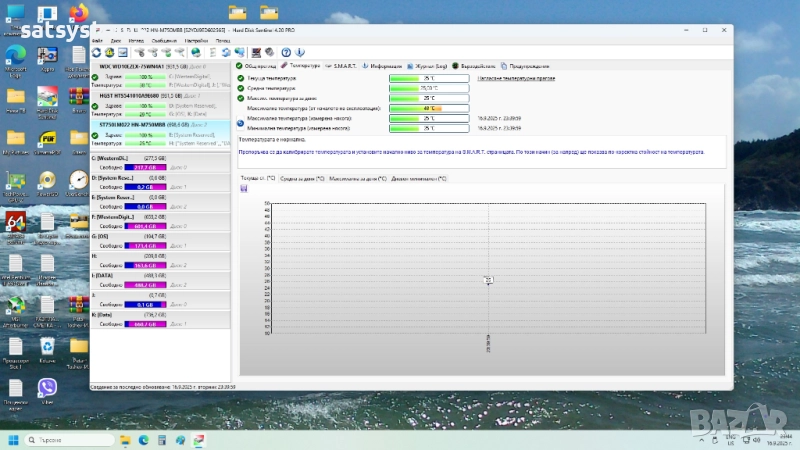The width and height of the screenshot is (800, 450).
Task: Switch to the Общ преглед tab
Action: point(260,65)
